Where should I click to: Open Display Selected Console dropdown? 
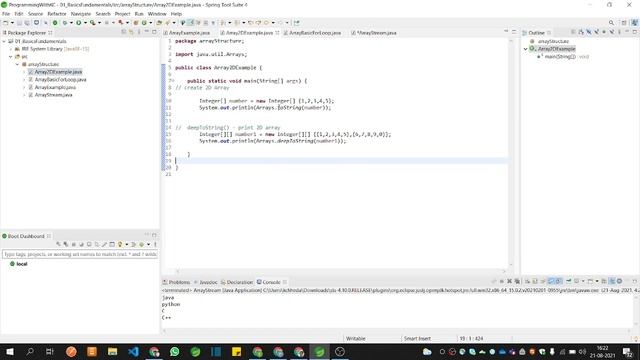[x=582, y=281]
